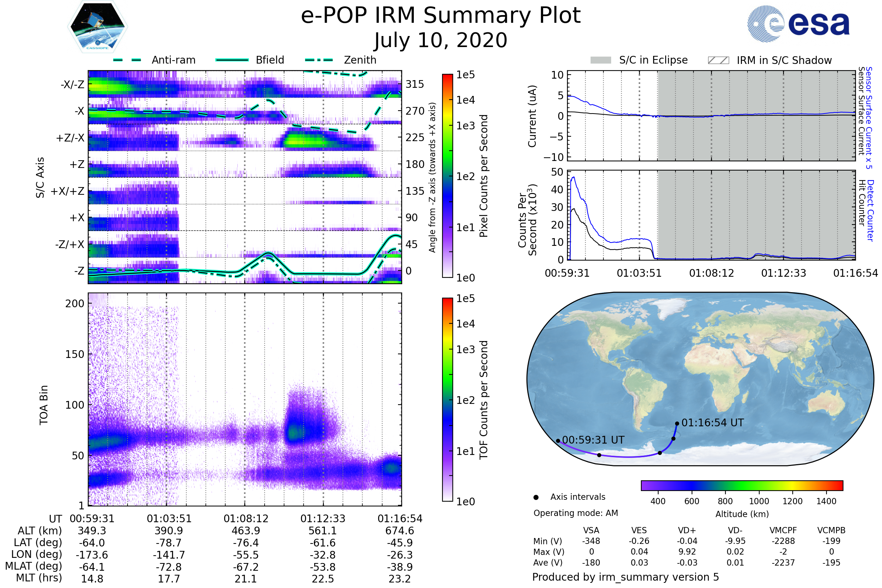
Task: Click the ESA logo
Action: click(798, 24)
